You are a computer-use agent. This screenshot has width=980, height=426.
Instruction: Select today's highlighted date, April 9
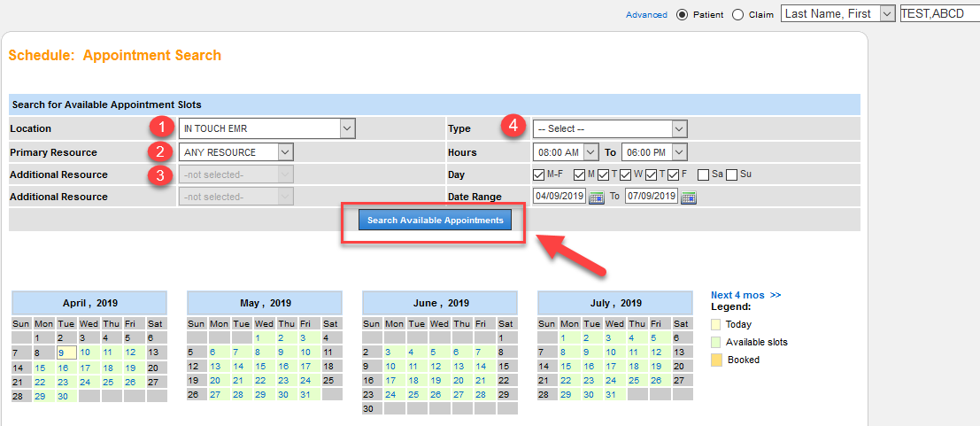[x=60, y=352]
